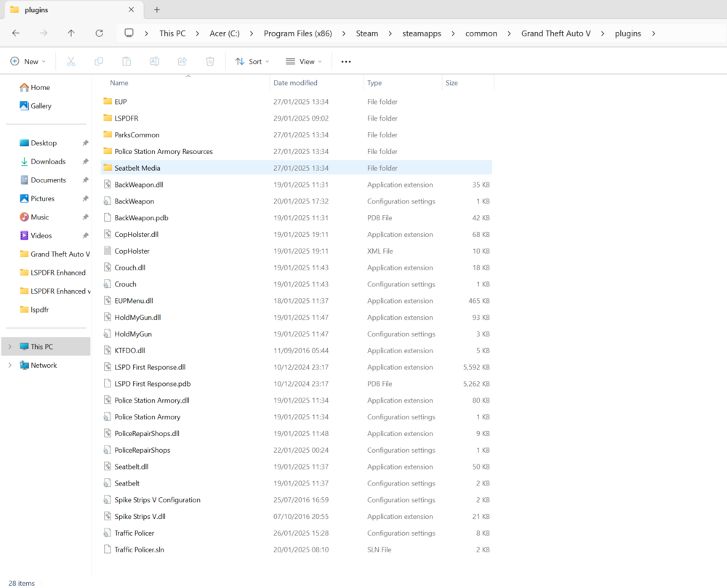Click the Steam breadcrumb segment
This screenshot has width=727, height=588.
[x=366, y=33]
